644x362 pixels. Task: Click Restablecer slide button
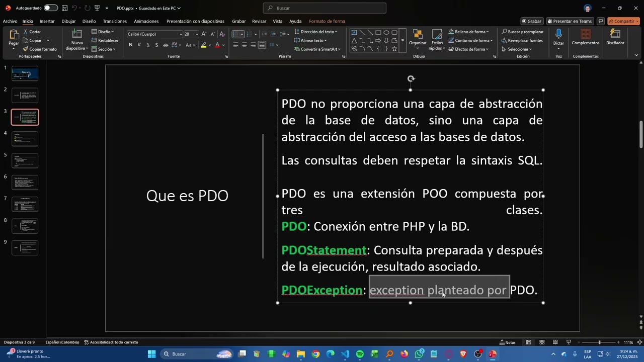(x=105, y=40)
